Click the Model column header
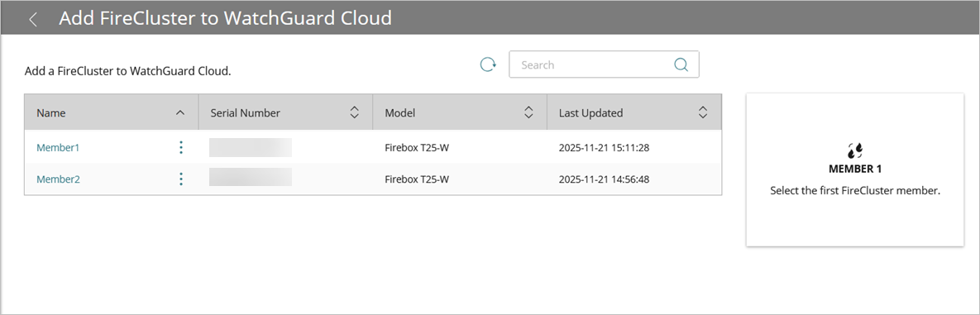This screenshot has width=980, height=315. click(x=460, y=112)
